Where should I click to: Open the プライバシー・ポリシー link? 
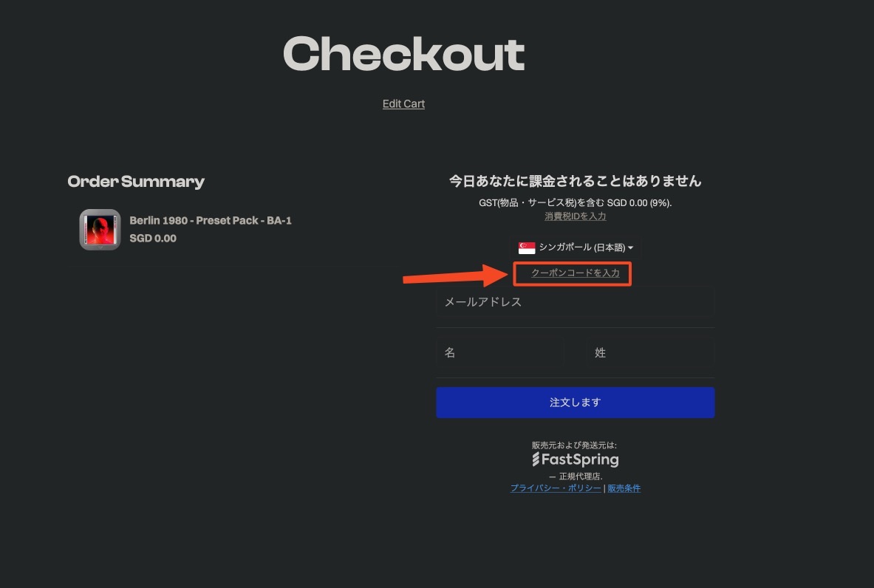click(556, 488)
